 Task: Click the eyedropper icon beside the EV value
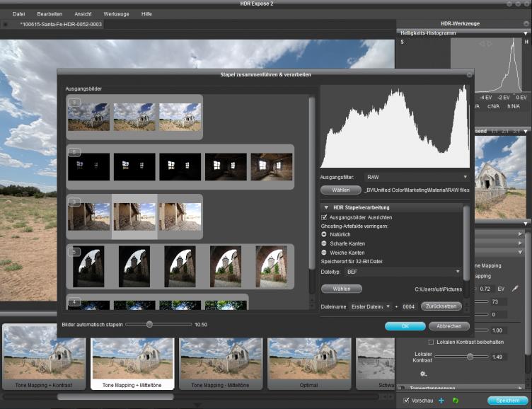(x=515, y=289)
